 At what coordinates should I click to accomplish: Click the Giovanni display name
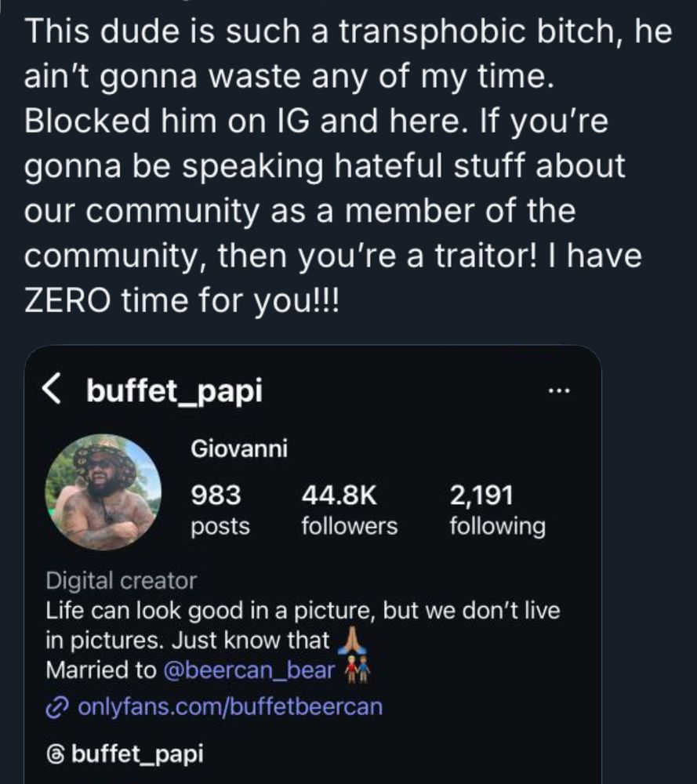tap(239, 449)
